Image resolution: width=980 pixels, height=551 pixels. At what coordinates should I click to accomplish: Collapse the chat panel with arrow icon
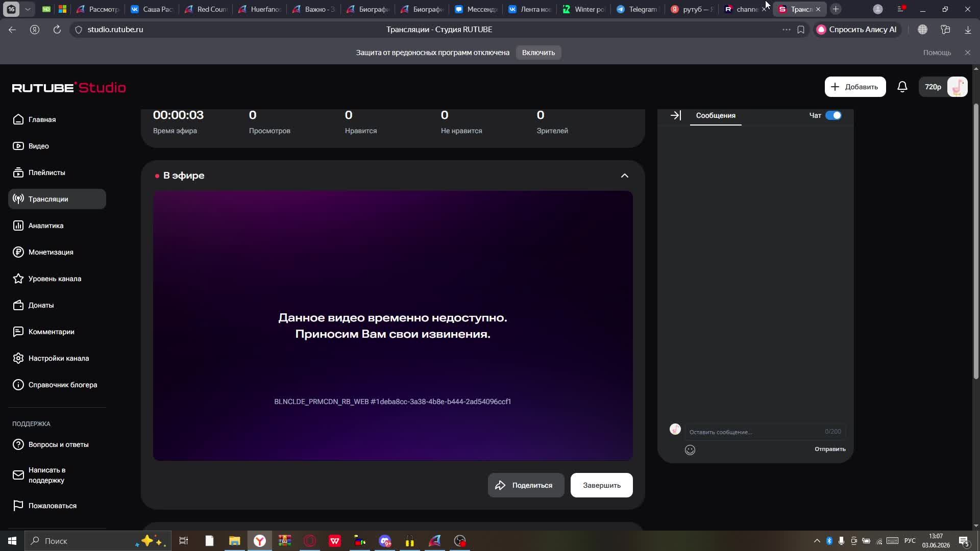676,115
